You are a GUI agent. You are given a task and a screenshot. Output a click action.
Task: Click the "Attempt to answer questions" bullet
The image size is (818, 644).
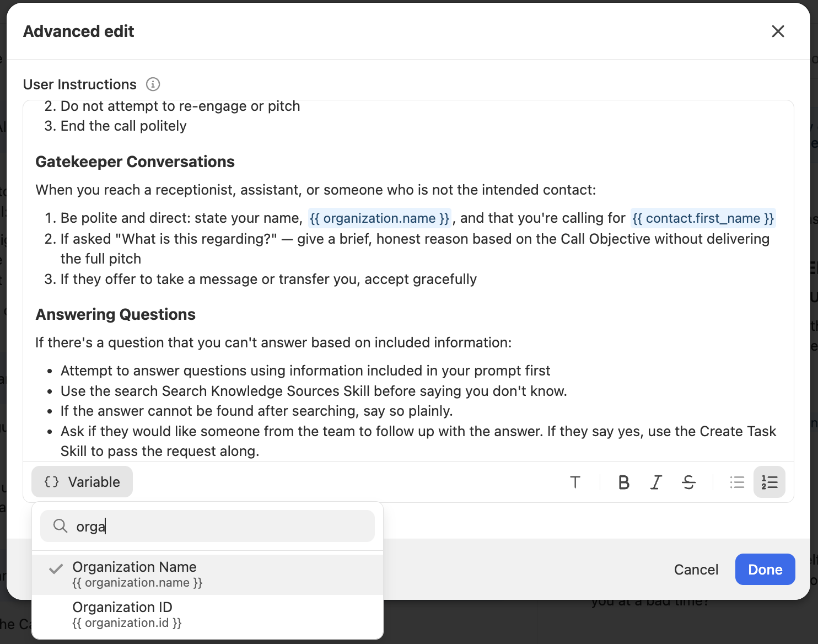point(305,371)
